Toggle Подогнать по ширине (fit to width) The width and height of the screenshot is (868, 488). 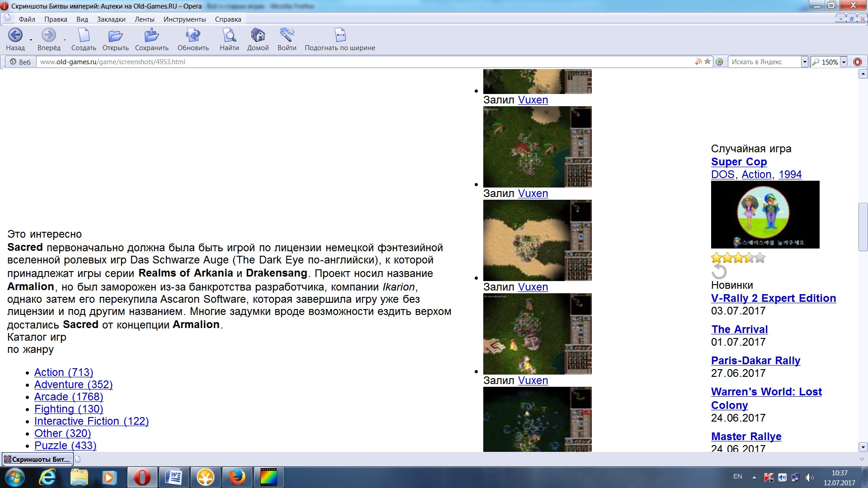tap(340, 35)
